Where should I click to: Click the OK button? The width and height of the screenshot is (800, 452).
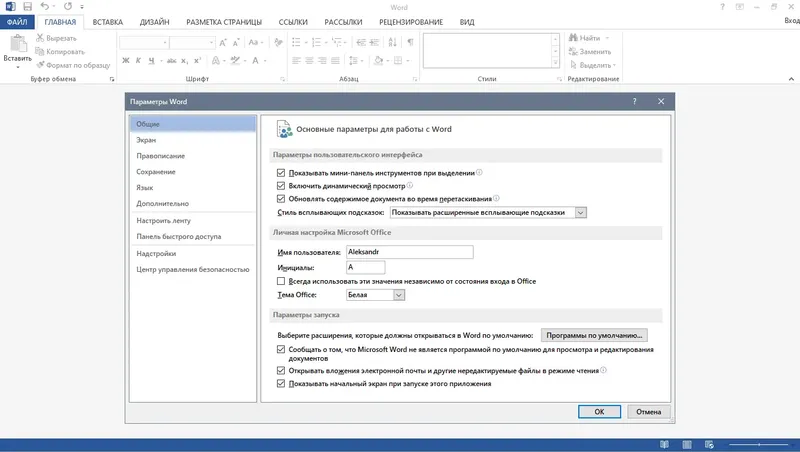599,412
